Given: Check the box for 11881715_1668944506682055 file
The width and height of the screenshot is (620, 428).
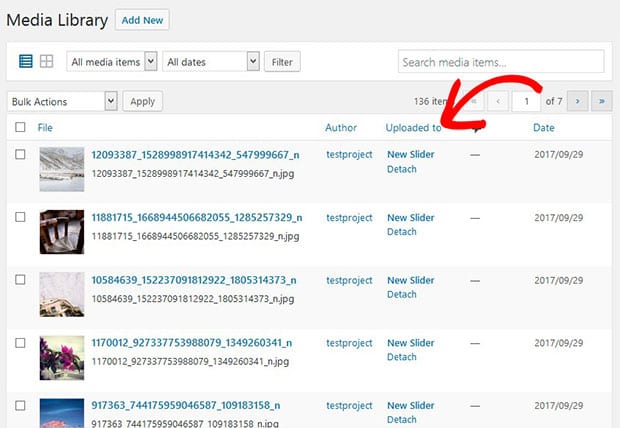Looking at the screenshot, I should 20,217.
